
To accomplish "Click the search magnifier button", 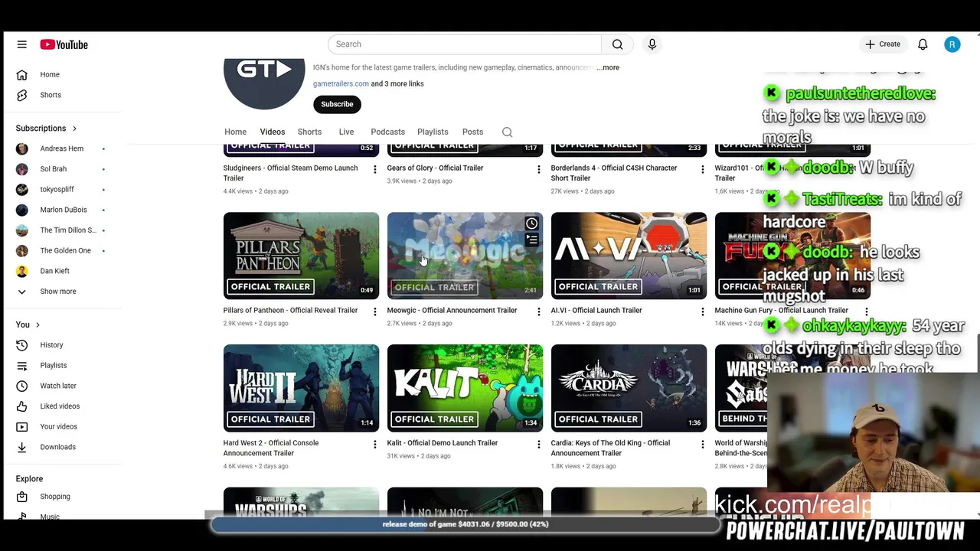I will (617, 44).
